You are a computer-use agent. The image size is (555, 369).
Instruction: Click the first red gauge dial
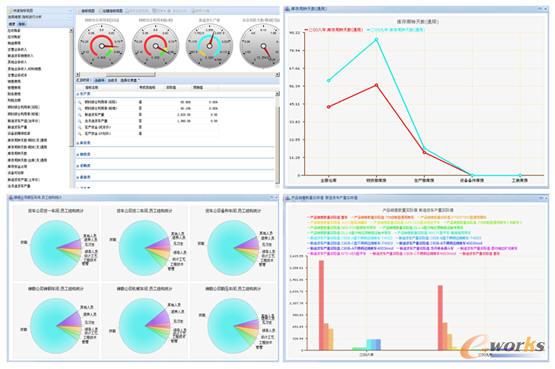click(102, 46)
